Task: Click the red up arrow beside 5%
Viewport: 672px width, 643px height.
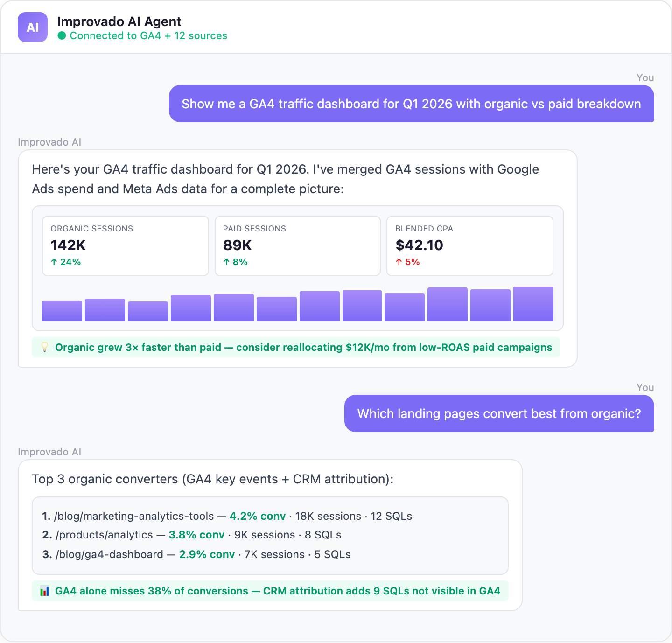Action: (x=399, y=262)
